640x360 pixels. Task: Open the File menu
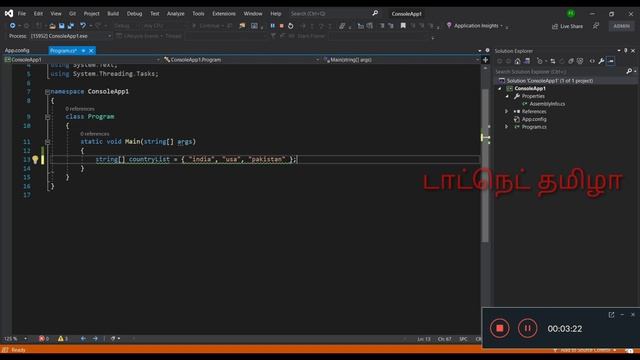22,13
